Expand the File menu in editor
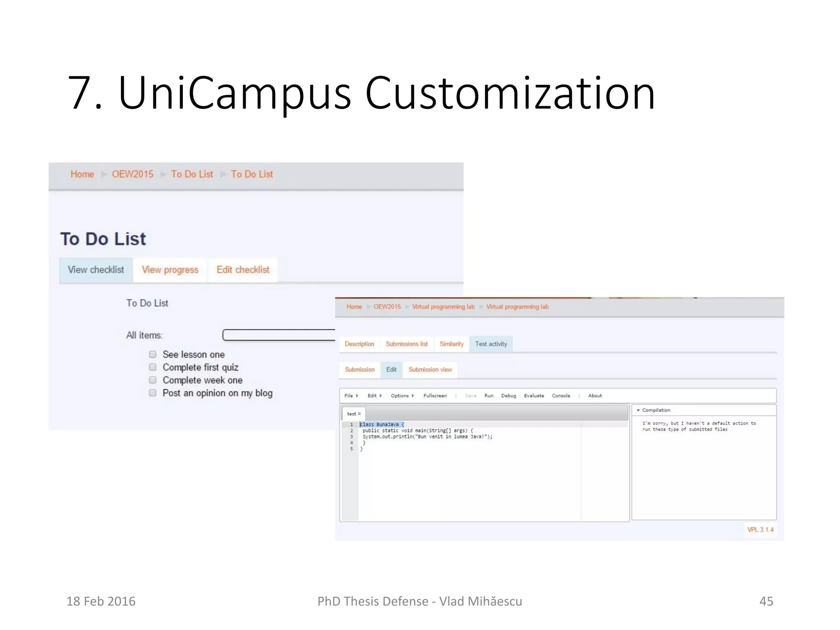 [351, 396]
